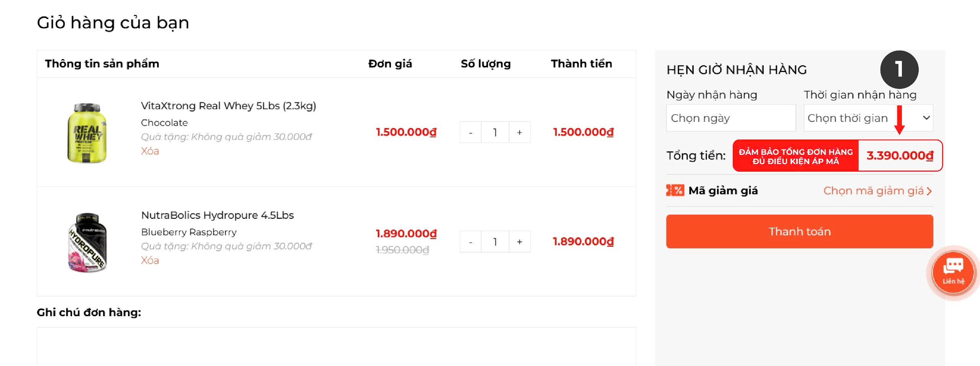Expand Chọn mã giảm giá chevron
This screenshot has height=366, width=980.
tap(929, 191)
